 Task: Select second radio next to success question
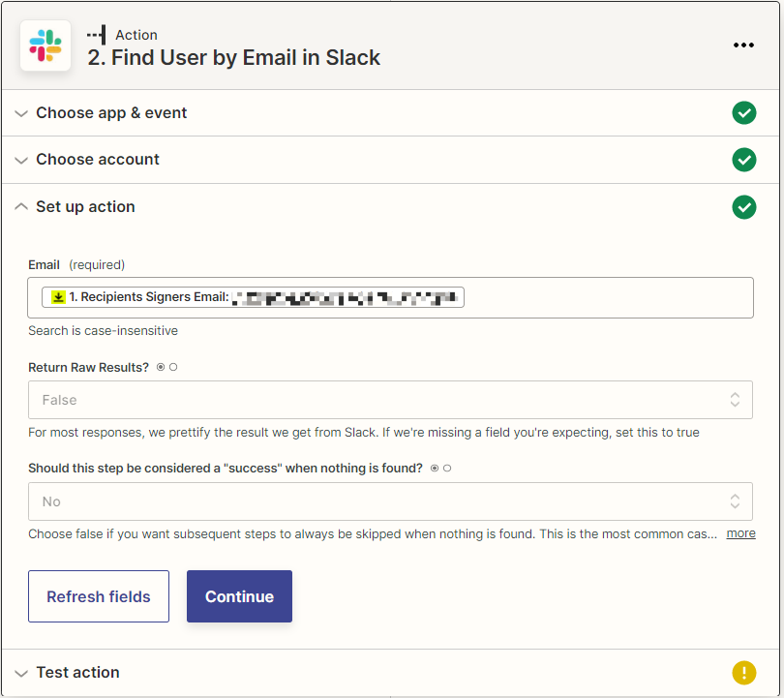tap(447, 469)
